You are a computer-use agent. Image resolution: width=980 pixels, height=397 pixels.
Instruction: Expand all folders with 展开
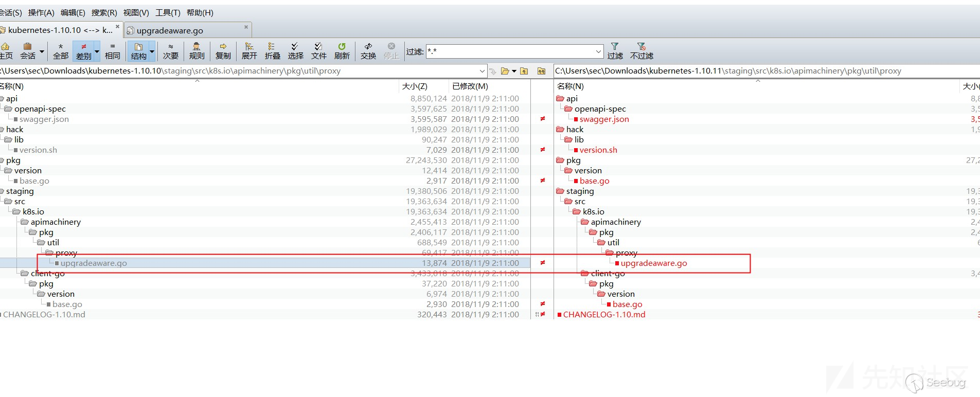click(x=250, y=51)
